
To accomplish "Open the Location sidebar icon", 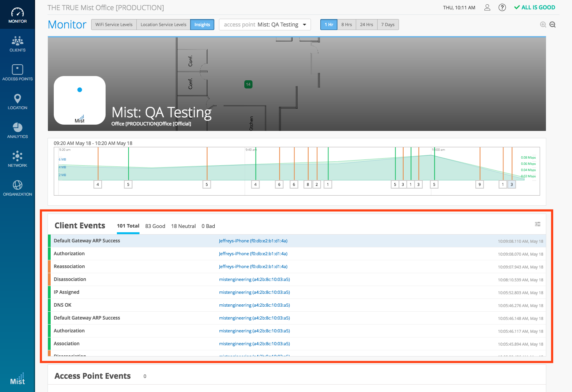I will point(18,102).
